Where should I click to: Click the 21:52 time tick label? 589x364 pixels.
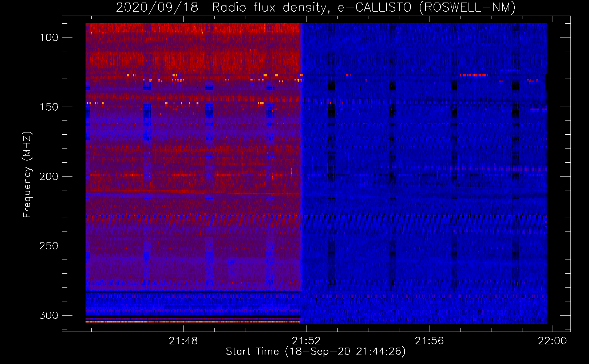coord(307,341)
